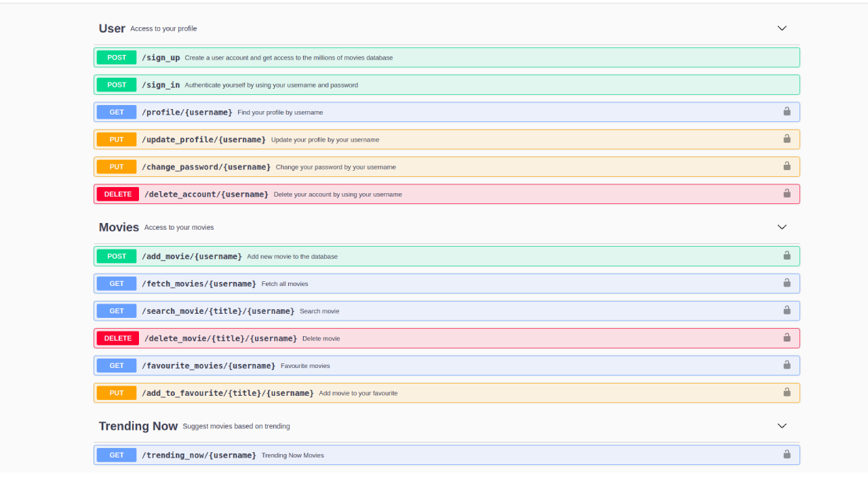Click POST badge of /add_movie/{username}
Image resolution: width=868 pixels, height=488 pixels.
tap(117, 256)
